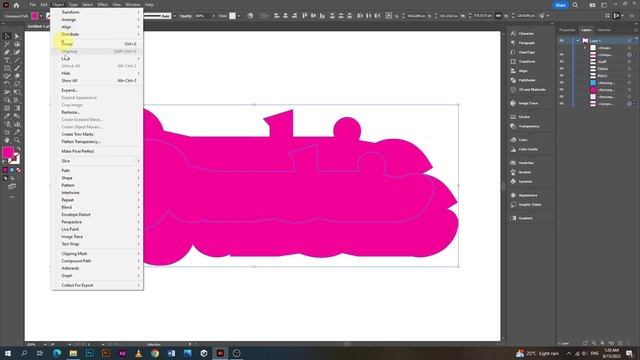Open the Transparency panel

pyautogui.click(x=524, y=127)
